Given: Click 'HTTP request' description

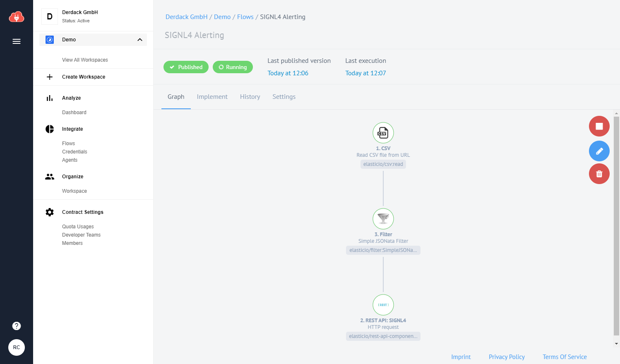Looking at the screenshot, I should pyautogui.click(x=383, y=327).
